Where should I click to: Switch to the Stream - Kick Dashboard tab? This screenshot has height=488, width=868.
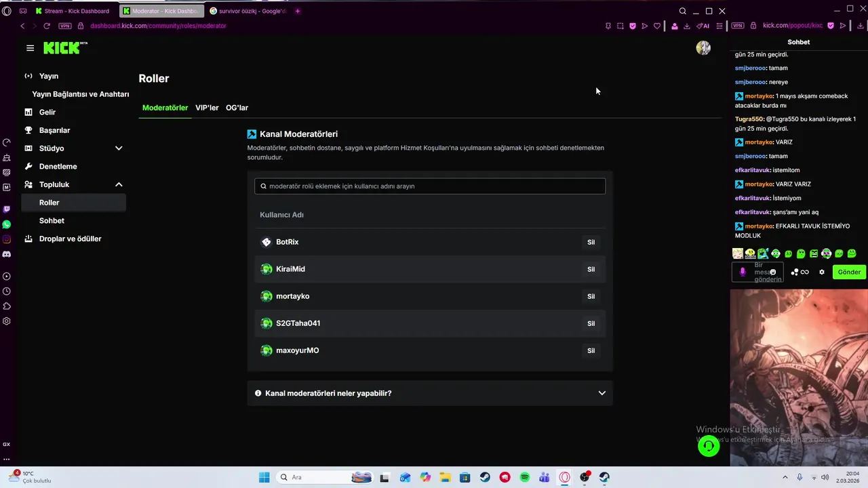pyautogui.click(x=73, y=11)
